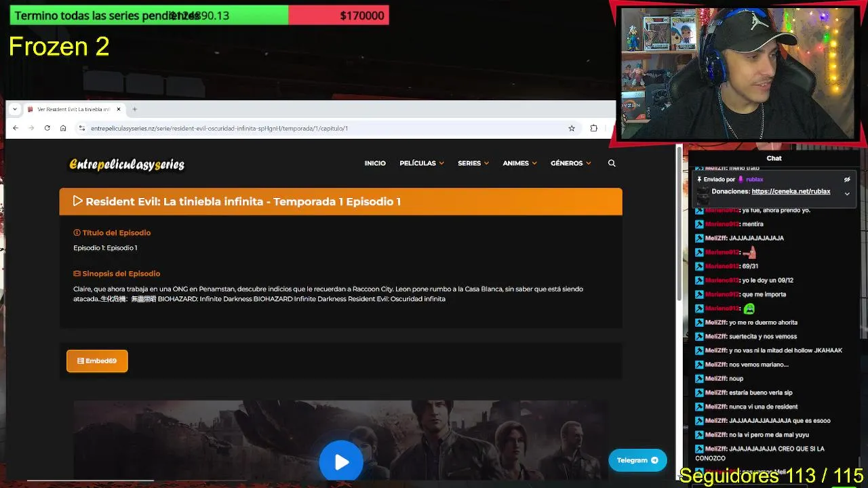Open the browser tab search dropdown arrow
Viewport: 868px width, 488px height.
pos(15,109)
